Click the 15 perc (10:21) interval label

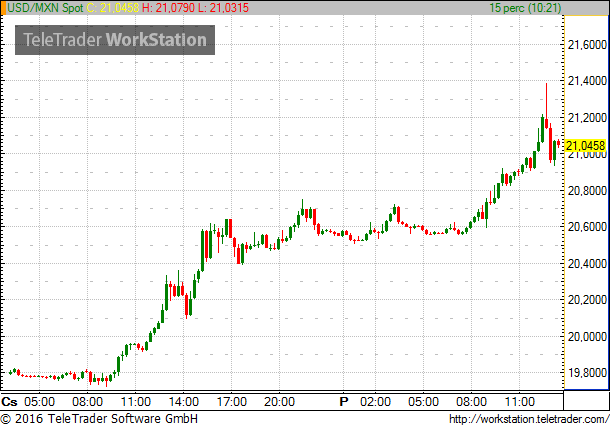pos(525,7)
